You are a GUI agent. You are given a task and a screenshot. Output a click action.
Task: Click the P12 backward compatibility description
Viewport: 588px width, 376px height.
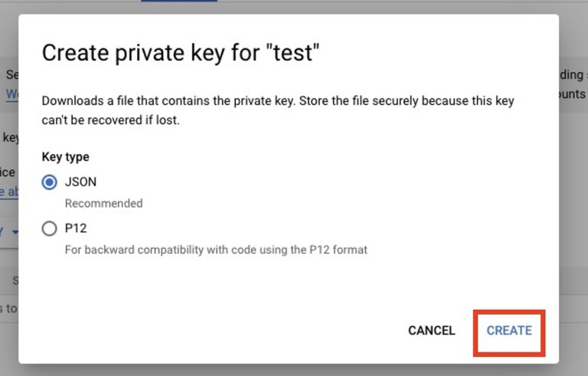pos(216,250)
